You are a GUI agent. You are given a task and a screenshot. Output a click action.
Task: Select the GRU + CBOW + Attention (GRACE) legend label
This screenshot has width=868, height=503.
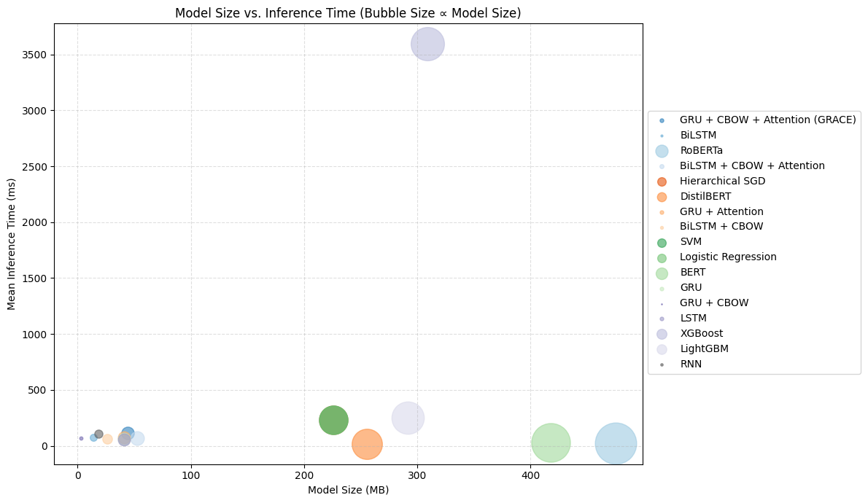tap(767, 120)
